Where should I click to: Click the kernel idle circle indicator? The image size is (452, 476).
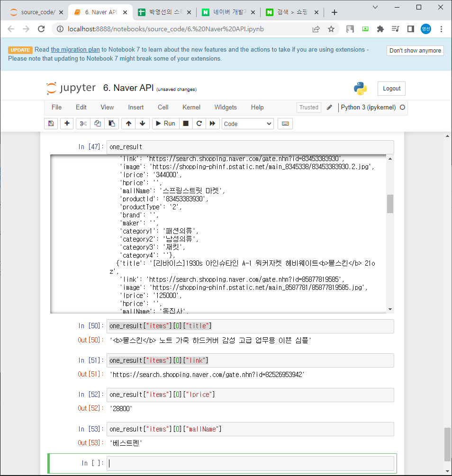pyautogui.click(x=402, y=108)
